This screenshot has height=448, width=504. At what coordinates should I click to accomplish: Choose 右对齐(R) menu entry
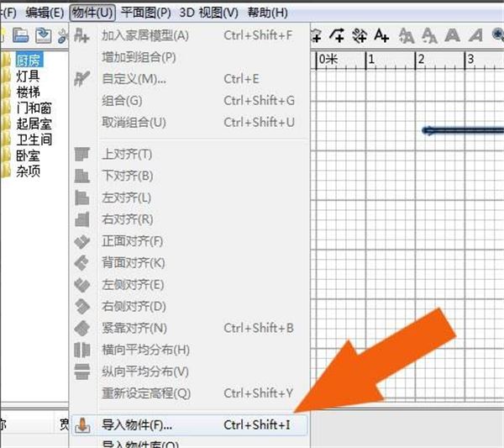pyautogui.click(x=189, y=219)
